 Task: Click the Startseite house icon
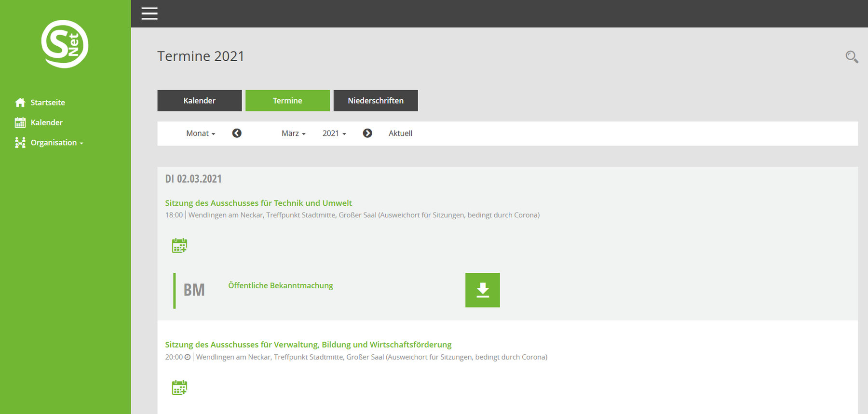20,102
